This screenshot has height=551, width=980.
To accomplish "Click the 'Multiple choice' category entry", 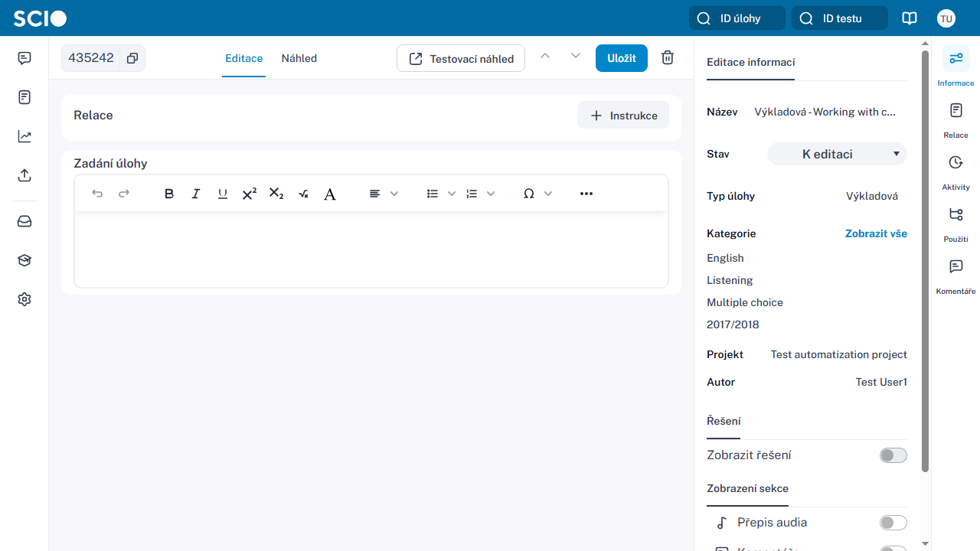I will (745, 302).
